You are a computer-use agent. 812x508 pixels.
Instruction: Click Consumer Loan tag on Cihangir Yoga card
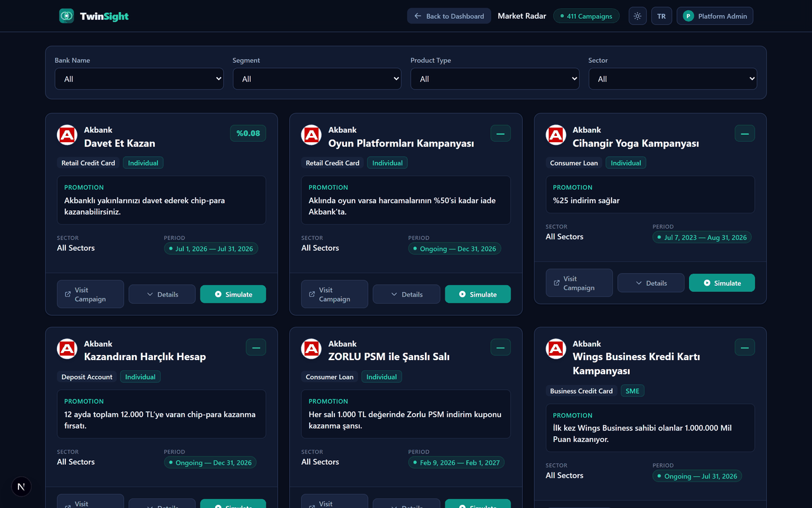(574, 163)
